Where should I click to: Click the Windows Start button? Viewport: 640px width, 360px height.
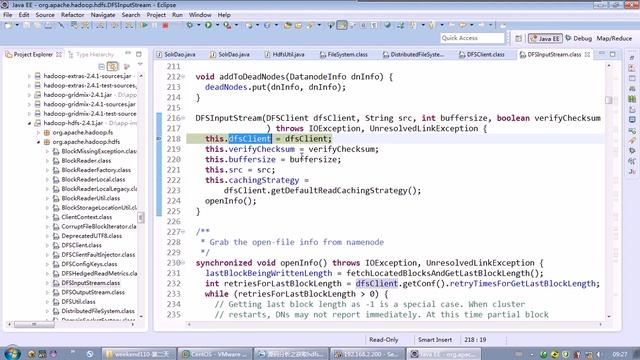pos(12,353)
